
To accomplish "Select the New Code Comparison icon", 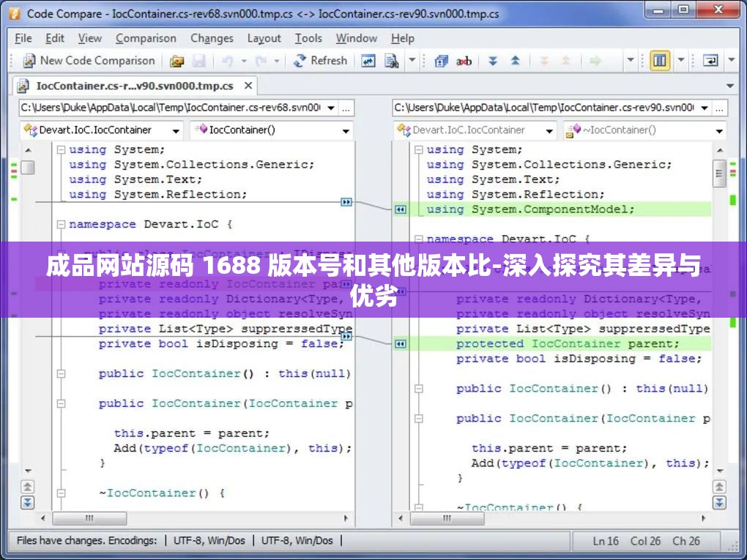I will pos(29,61).
